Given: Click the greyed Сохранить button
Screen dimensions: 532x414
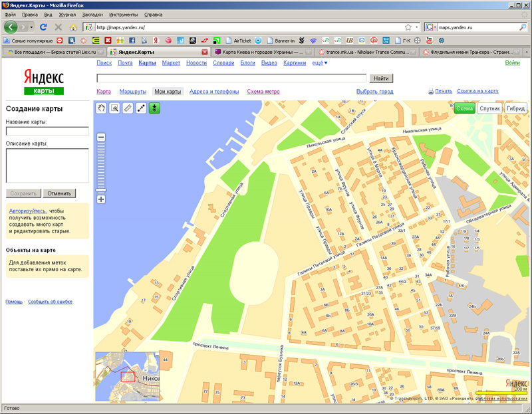Looking at the screenshot, I should point(23,193).
